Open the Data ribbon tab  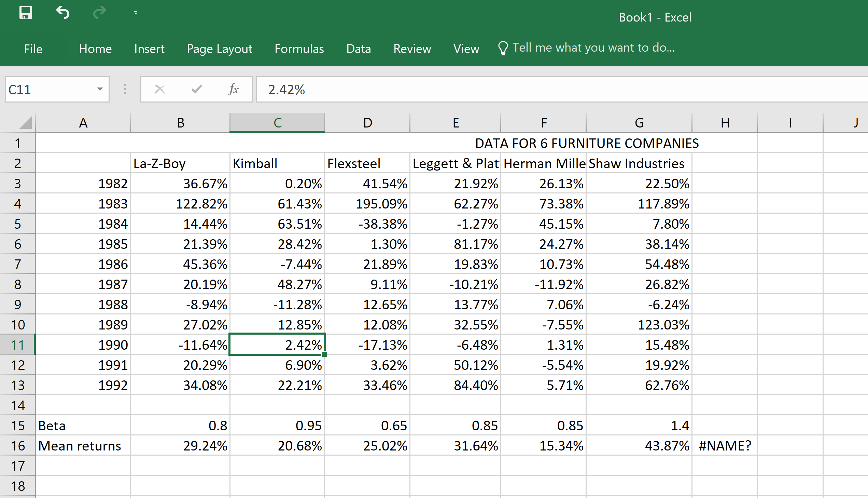point(359,49)
